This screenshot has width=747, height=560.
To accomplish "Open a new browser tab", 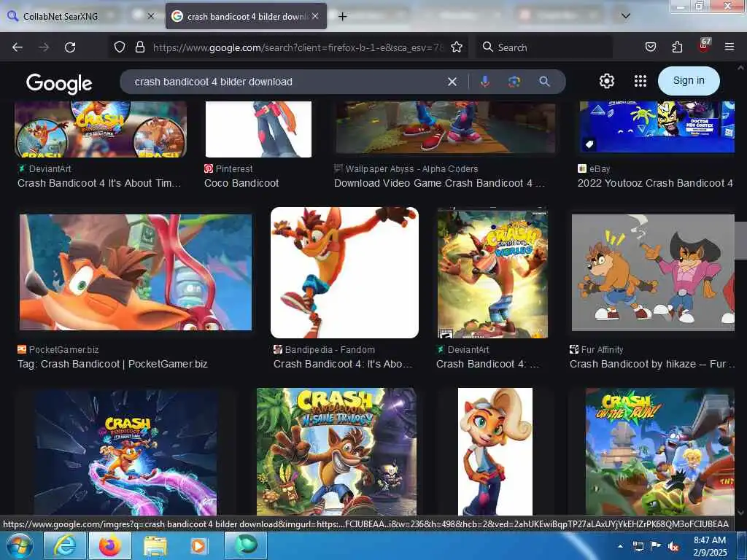I will point(342,16).
